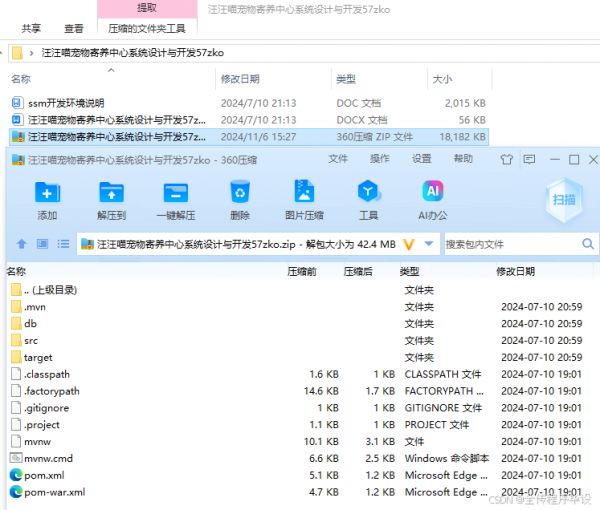Switch to list view icon
This screenshot has height=510, width=600.
pos(63,244)
